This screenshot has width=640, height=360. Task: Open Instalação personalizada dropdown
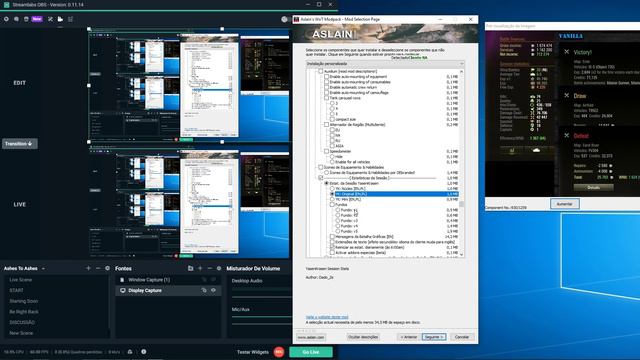(x=385, y=64)
